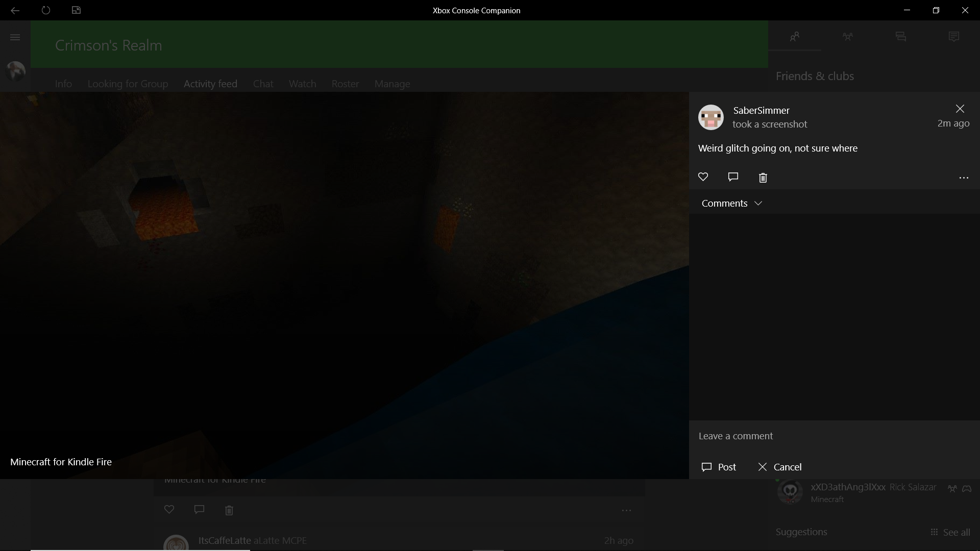Expand the Comments dropdown chevron
Screen dimensions: 980x551
(x=758, y=203)
